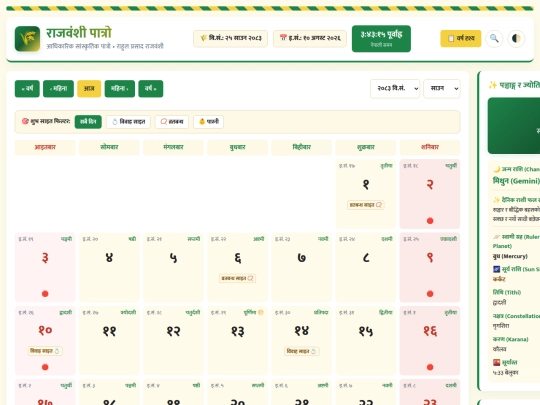Click the बिहीबार weekday header
This screenshot has height=405, width=540.
pyautogui.click(x=301, y=147)
